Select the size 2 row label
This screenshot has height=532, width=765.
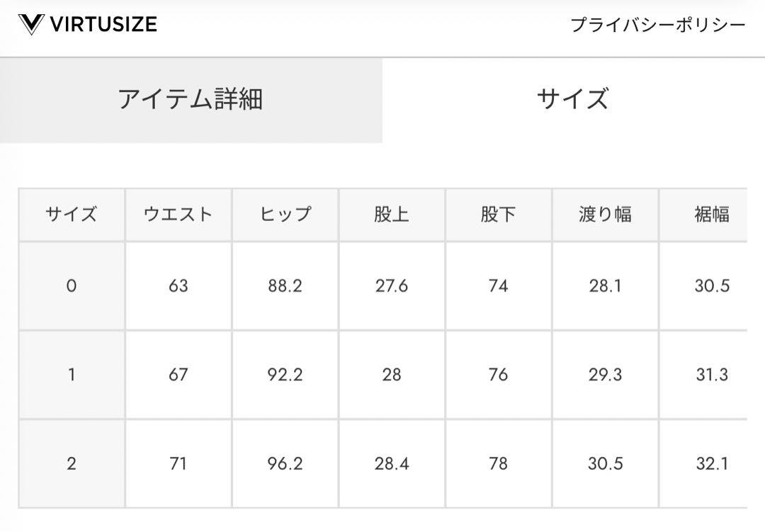[x=72, y=464]
